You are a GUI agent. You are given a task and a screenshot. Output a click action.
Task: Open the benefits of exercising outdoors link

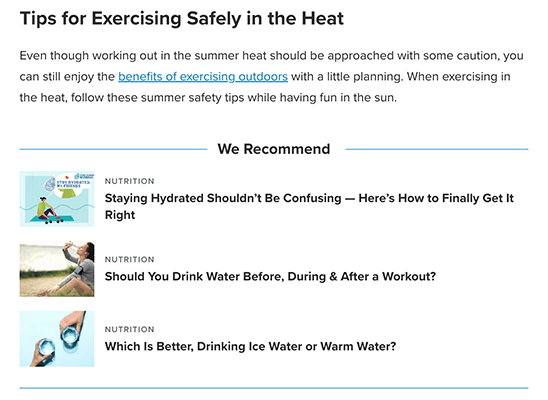203,77
